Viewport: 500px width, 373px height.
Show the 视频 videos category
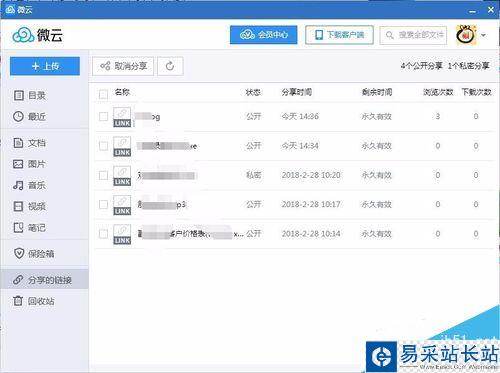(x=29, y=206)
